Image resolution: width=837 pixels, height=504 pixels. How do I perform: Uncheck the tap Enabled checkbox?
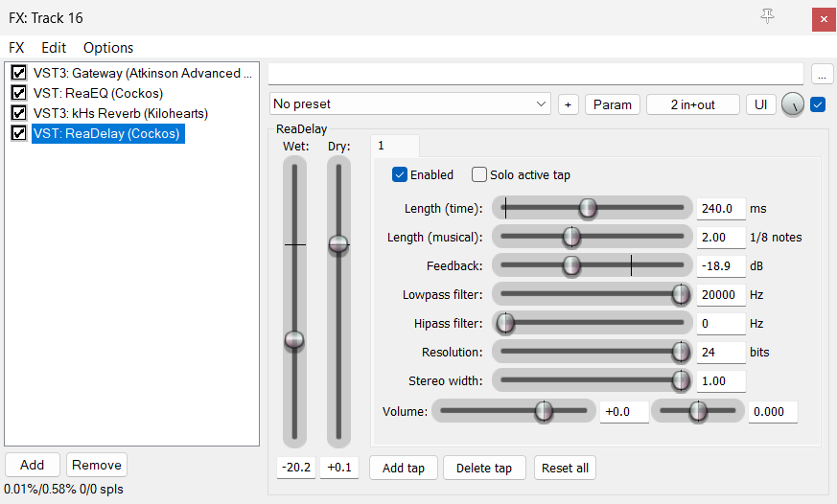399,175
